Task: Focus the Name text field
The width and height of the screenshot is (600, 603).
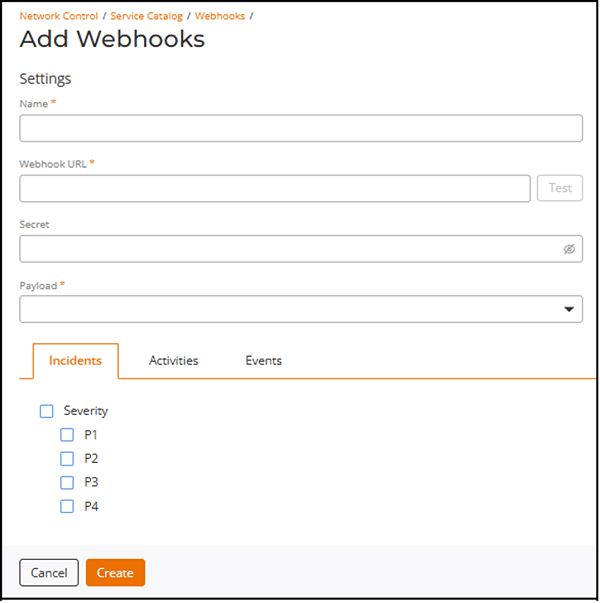Action: coord(300,128)
